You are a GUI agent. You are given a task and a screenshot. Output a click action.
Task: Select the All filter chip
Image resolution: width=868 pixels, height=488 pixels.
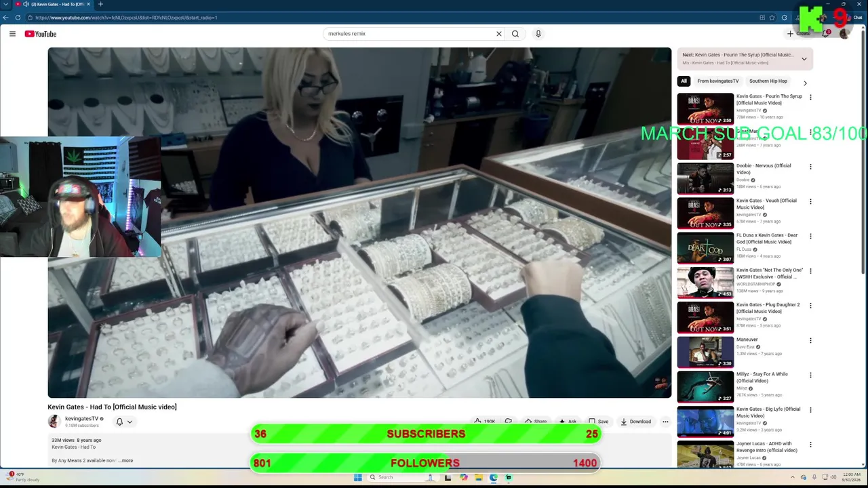[x=684, y=81]
